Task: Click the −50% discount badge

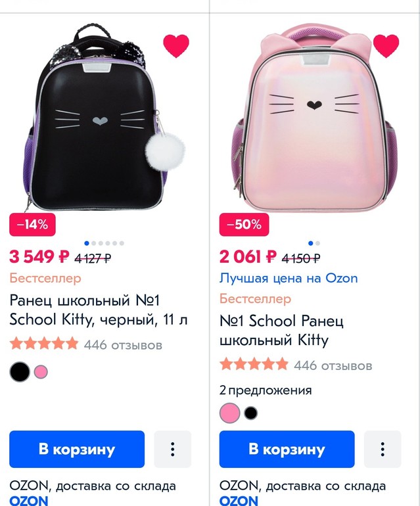Action: point(243,224)
